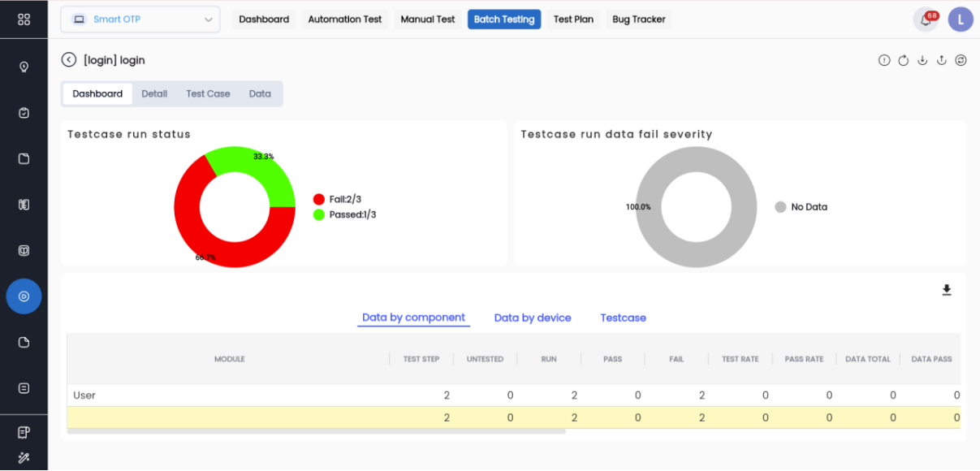Screen dimensions: 980x471
Task: Open the Smart OTP project dropdown
Action: (140, 19)
